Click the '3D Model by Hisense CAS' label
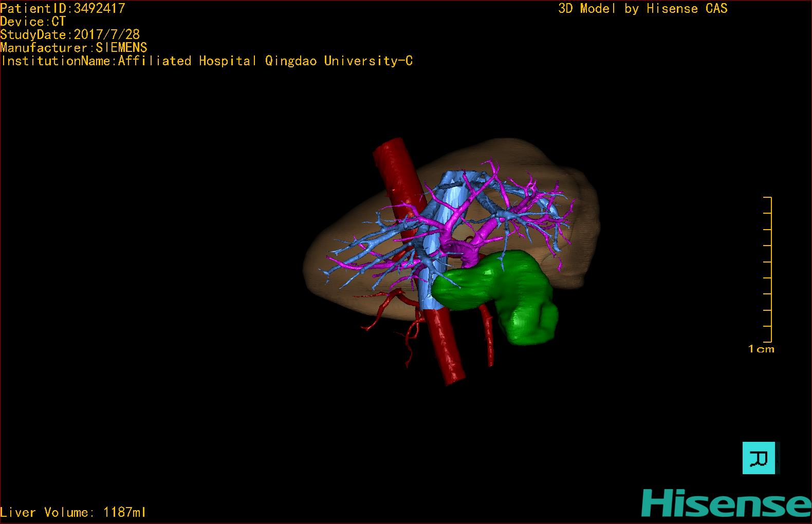This screenshot has width=812, height=524. point(643,8)
